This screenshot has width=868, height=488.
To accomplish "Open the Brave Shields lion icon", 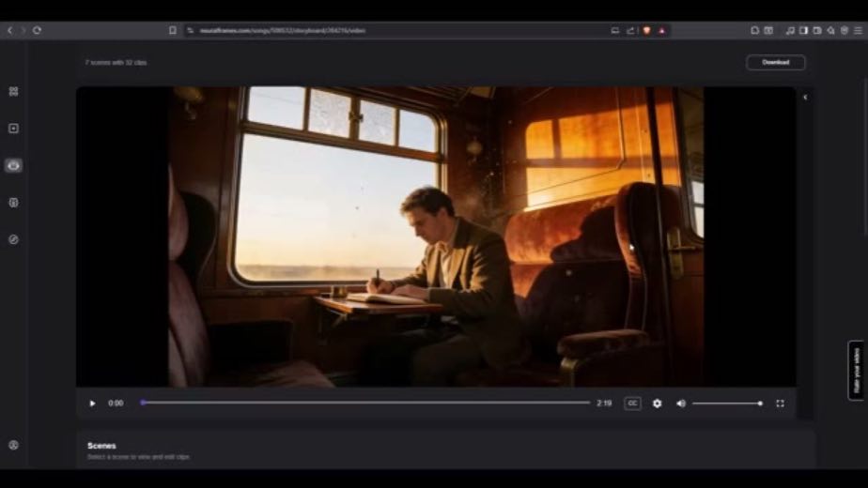I will coord(646,30).
